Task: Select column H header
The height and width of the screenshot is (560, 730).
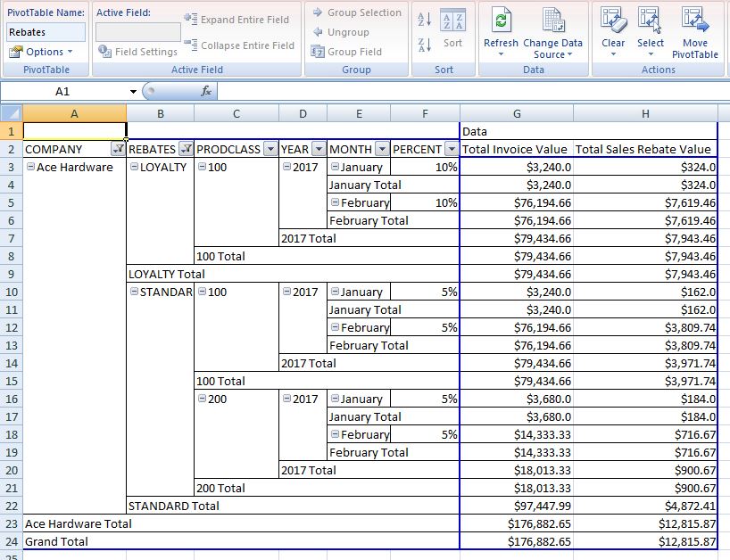Action: click(645, 113)
